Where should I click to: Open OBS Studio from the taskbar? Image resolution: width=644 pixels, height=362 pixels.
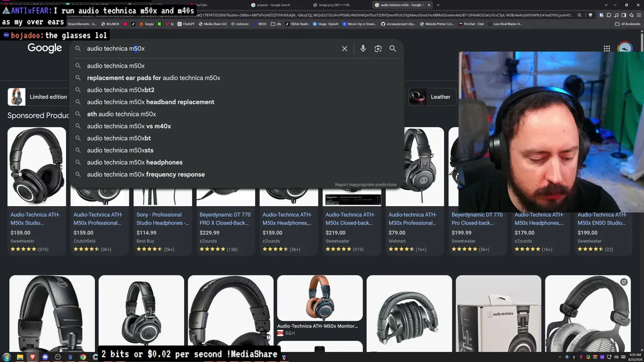click(58, 357)
